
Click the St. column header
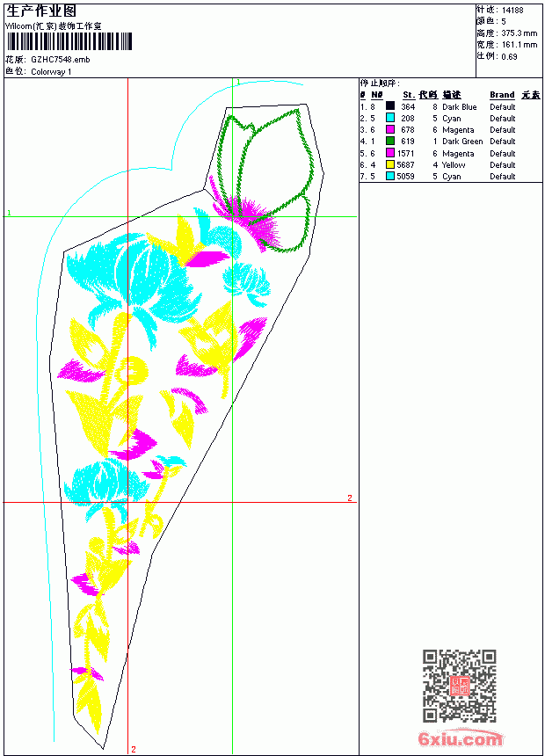coord(409,95)
